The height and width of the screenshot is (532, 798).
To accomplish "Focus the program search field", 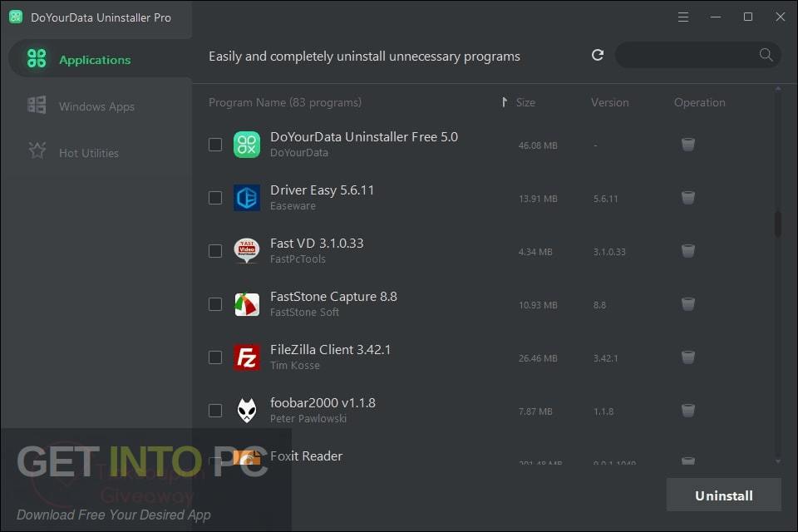I will click(697, 55).
